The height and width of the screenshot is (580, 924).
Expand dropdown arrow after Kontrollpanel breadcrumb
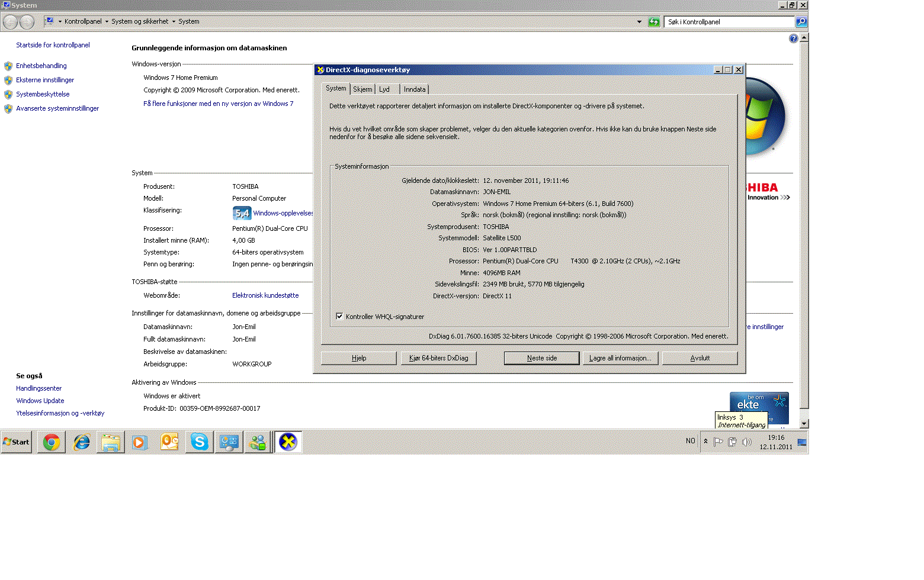click(107, 21)
